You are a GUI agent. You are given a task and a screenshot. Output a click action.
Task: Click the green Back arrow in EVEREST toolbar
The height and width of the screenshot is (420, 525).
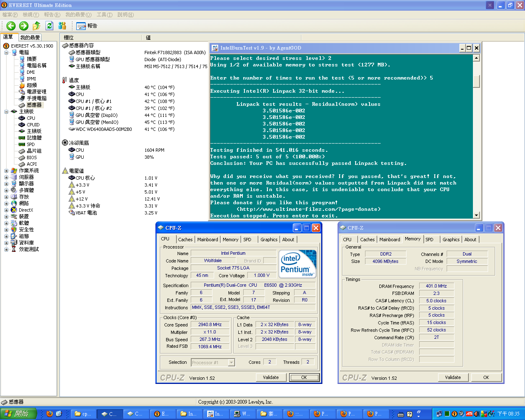click(x=11, y=26)
